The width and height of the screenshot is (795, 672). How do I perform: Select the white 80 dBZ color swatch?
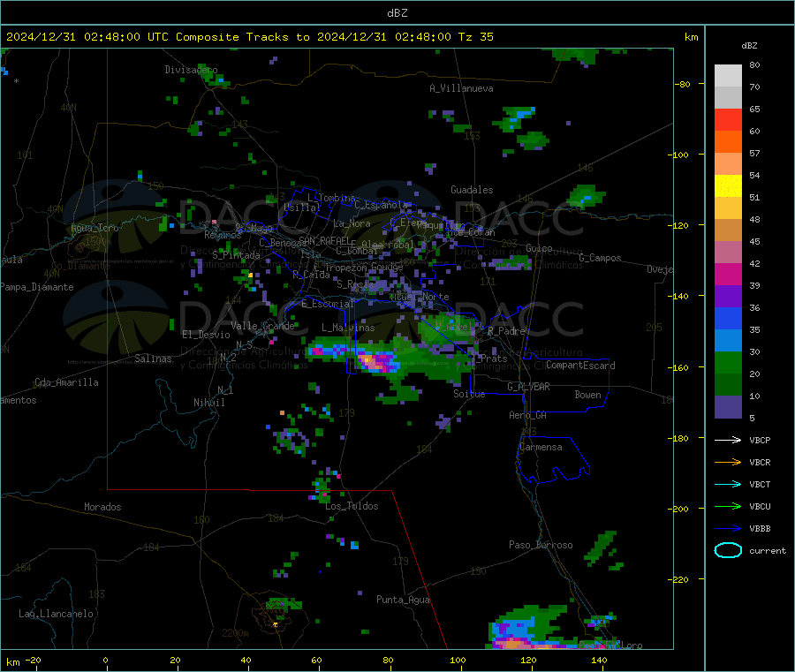click(728, 76)
